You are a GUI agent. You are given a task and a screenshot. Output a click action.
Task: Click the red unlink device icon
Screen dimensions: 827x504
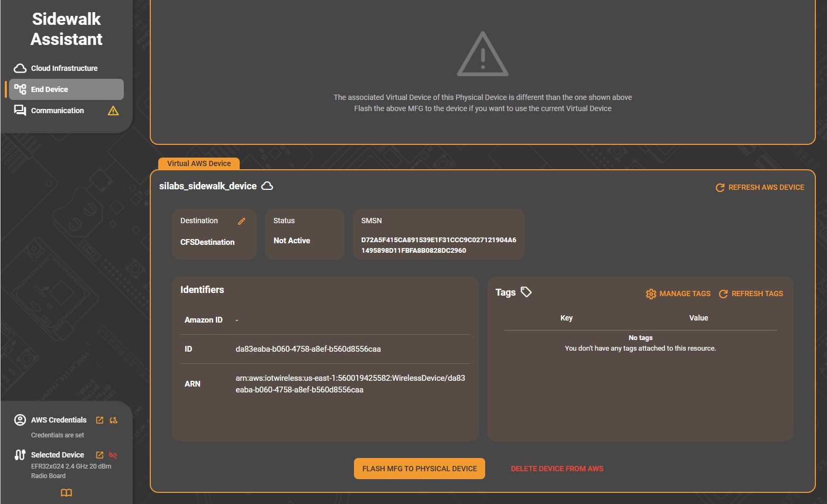pyautogui.click(x=113, y=455)
